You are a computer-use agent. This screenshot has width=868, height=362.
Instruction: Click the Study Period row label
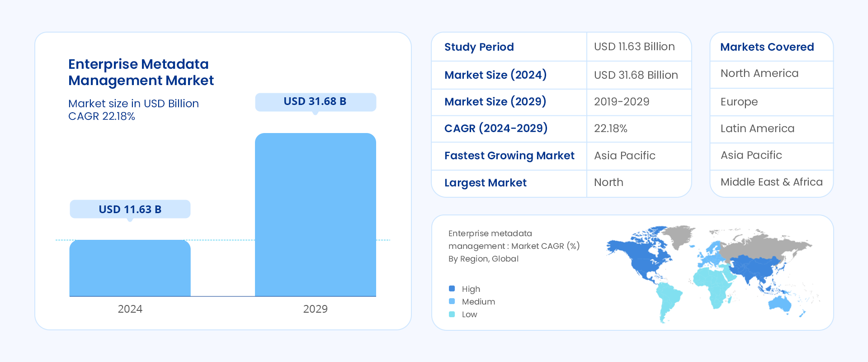[x=479, y=47]
